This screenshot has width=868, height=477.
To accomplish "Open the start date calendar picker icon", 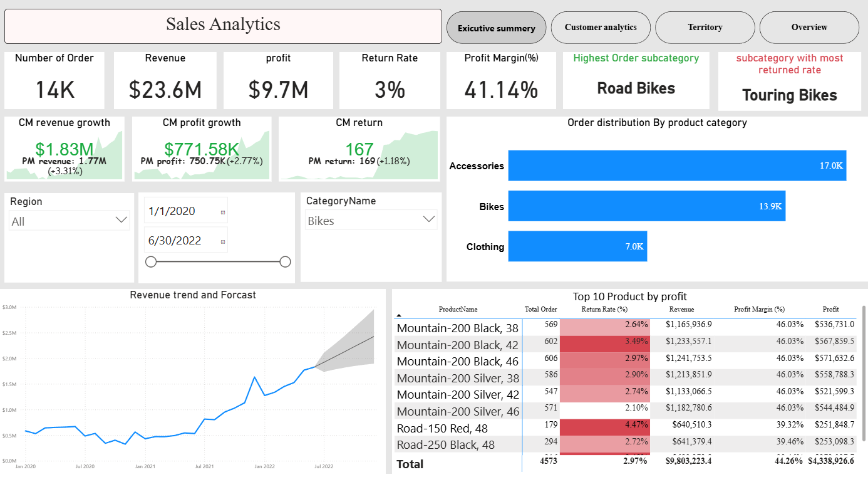I will (x=223, y=212).
